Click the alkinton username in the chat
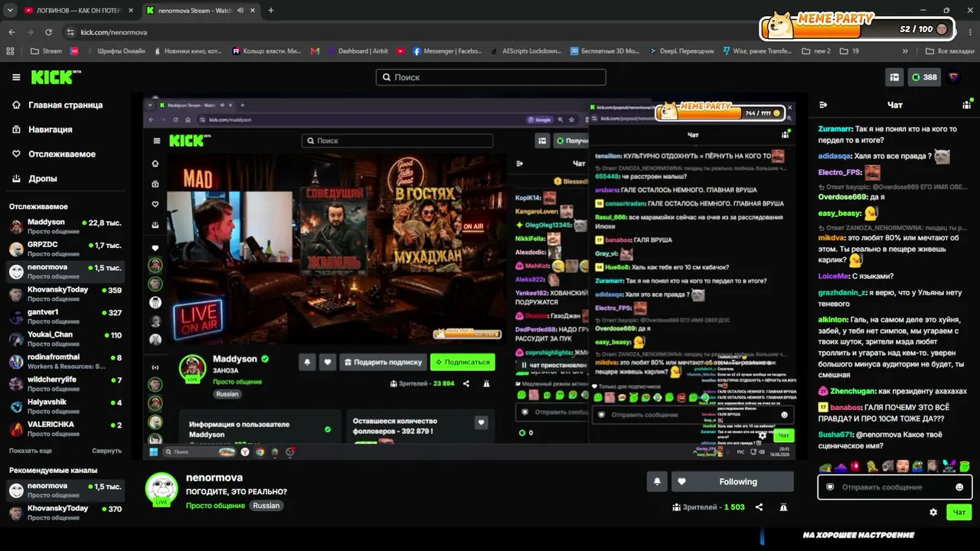 (833, 319)
